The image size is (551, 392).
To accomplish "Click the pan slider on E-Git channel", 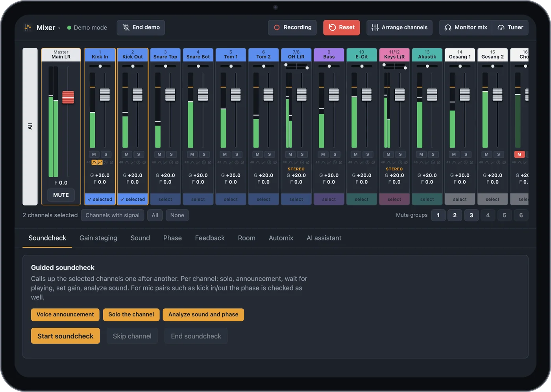I will [362, 66].
